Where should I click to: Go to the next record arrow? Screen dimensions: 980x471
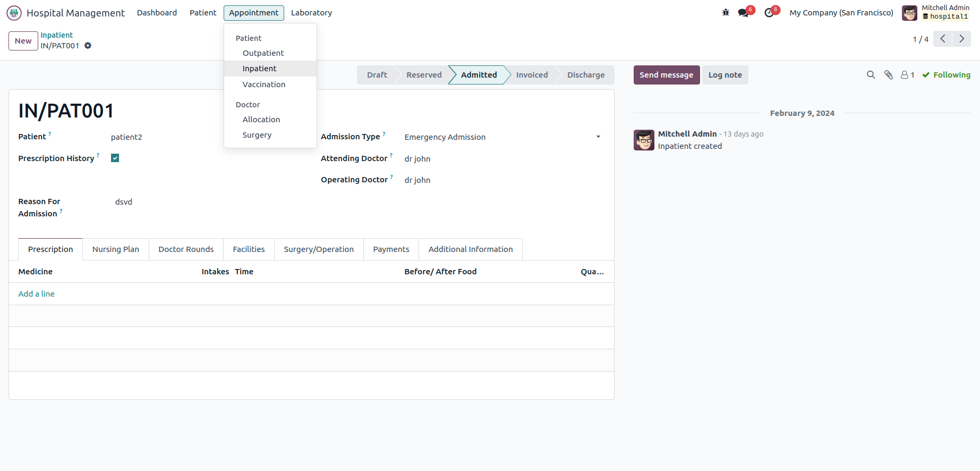click(961, 39)
